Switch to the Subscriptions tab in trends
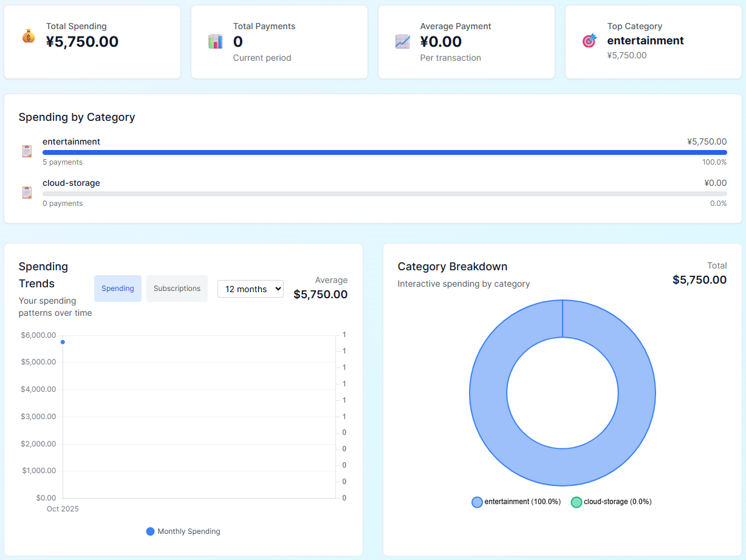746x560 pixels. point(177,289)
